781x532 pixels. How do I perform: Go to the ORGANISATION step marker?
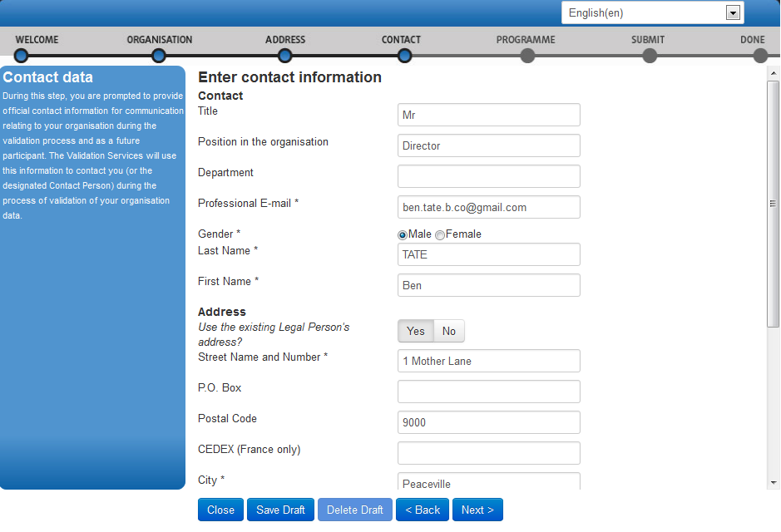[x=158, y=56]
